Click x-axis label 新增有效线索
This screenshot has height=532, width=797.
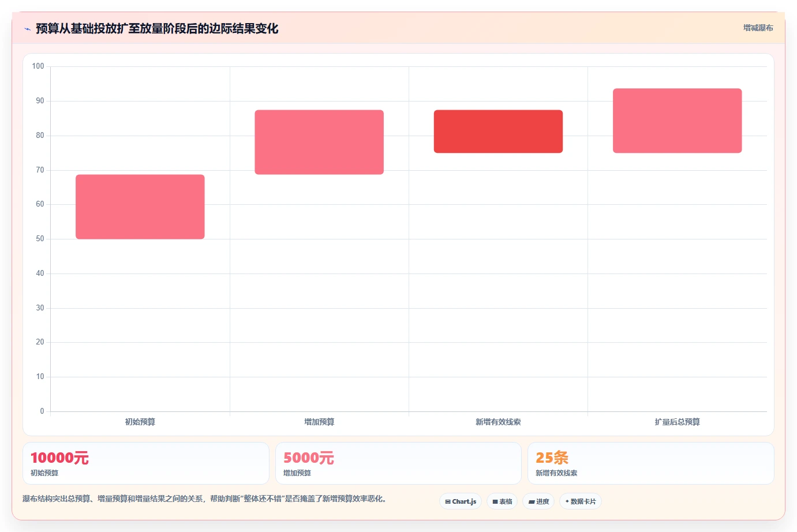[x=498, y=422]
